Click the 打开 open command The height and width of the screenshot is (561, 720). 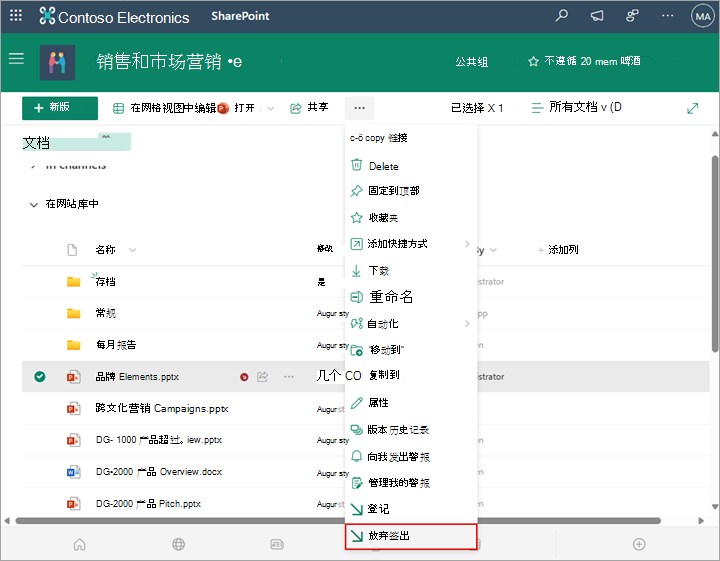pos(237,108)
